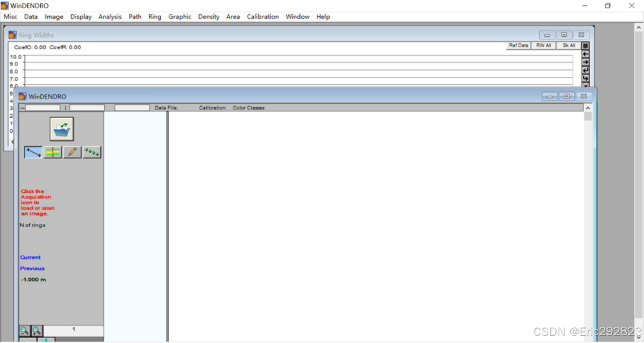Open the Ring menu
The image size is (644, 343).
coord(155,17)
